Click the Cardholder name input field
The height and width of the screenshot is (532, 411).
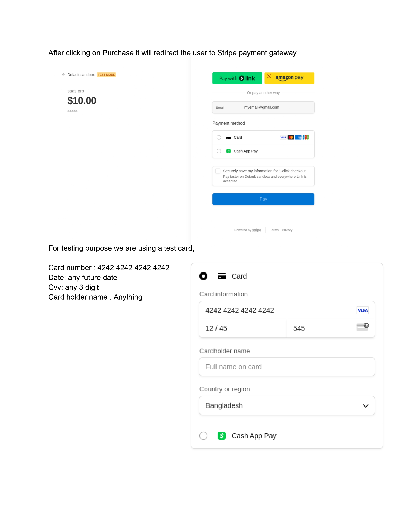pyautogui.click(x=287, y=367)
